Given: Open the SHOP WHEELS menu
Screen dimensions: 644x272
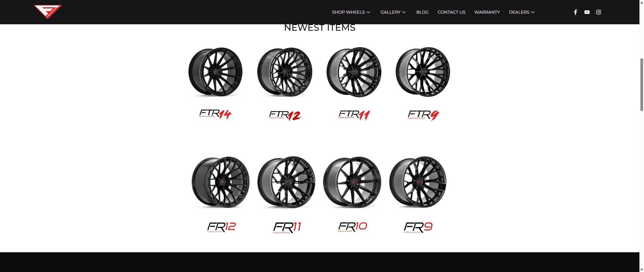Looking at the screenshot, I should coord(348,12).
